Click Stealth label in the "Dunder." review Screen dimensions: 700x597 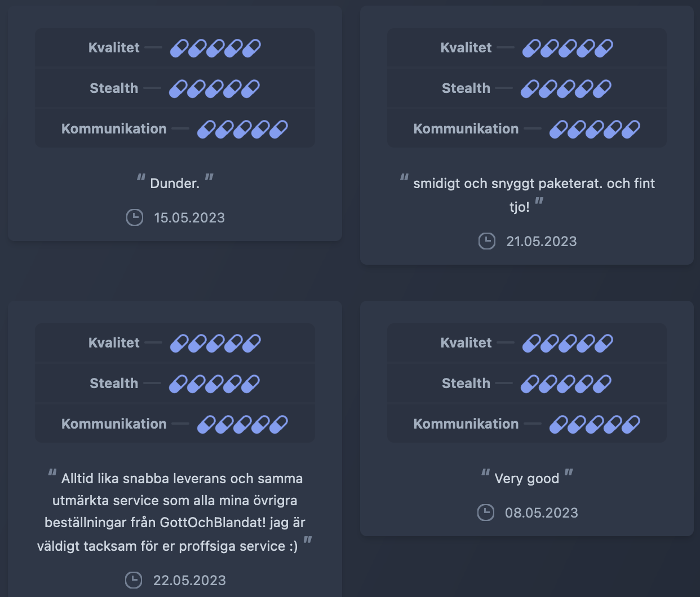(x=114, y=88)
